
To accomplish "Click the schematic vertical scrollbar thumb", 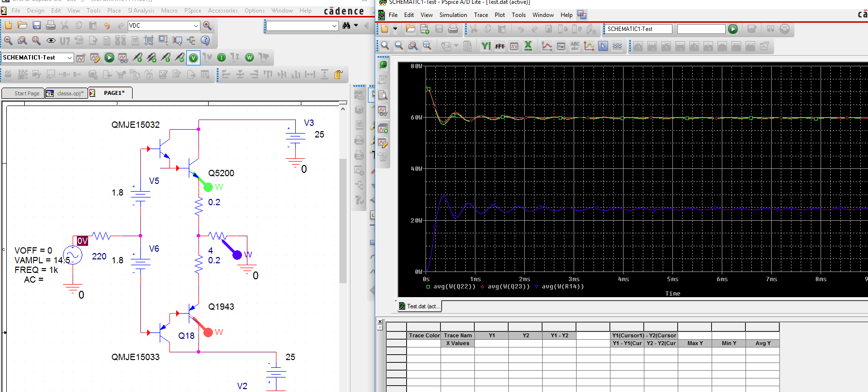I will coord(343,220).
